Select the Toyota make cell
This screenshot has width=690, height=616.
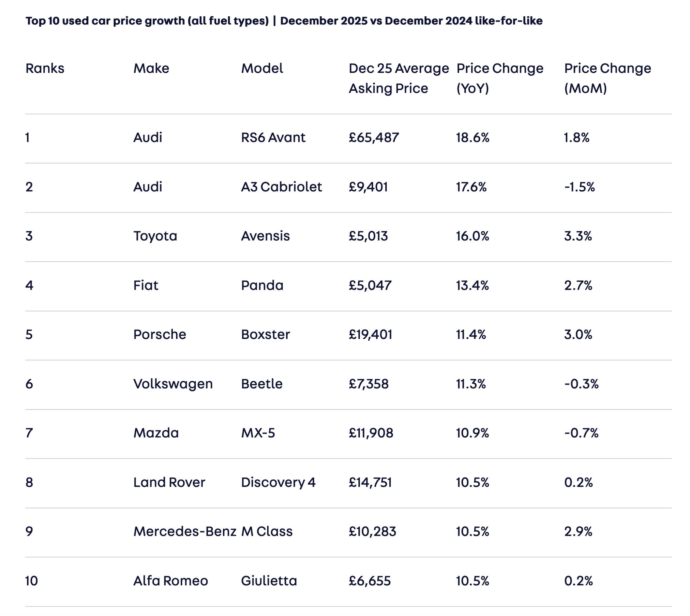click(x=155, y=236)
